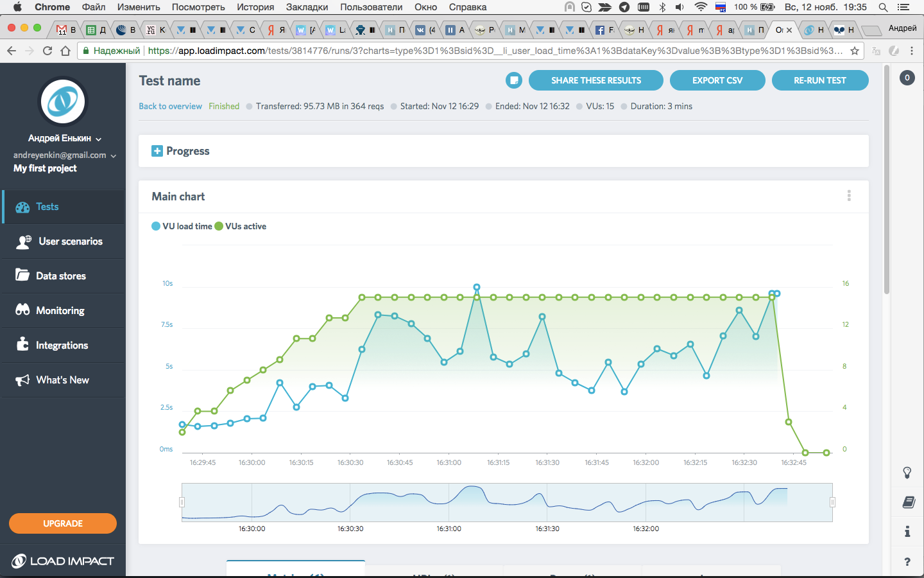
Task: Click the volume menu bar icon
Action: point(680,7)
